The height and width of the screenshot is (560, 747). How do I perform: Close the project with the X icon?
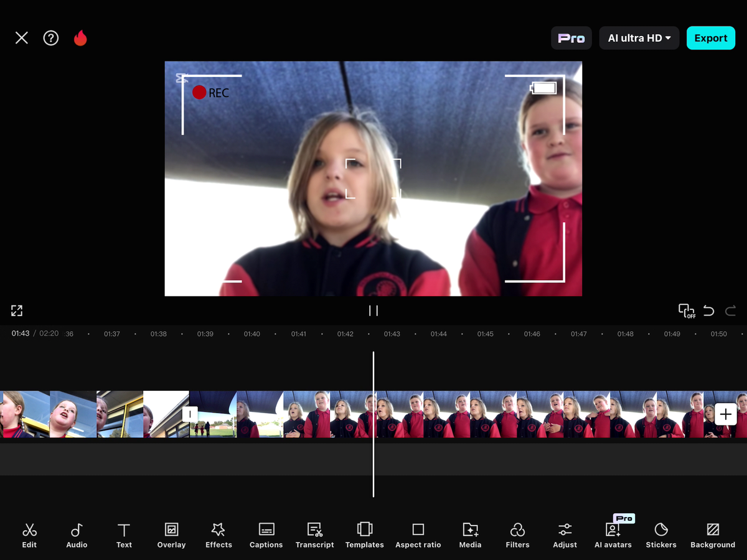pyautogui.click(x=22, y=38)
